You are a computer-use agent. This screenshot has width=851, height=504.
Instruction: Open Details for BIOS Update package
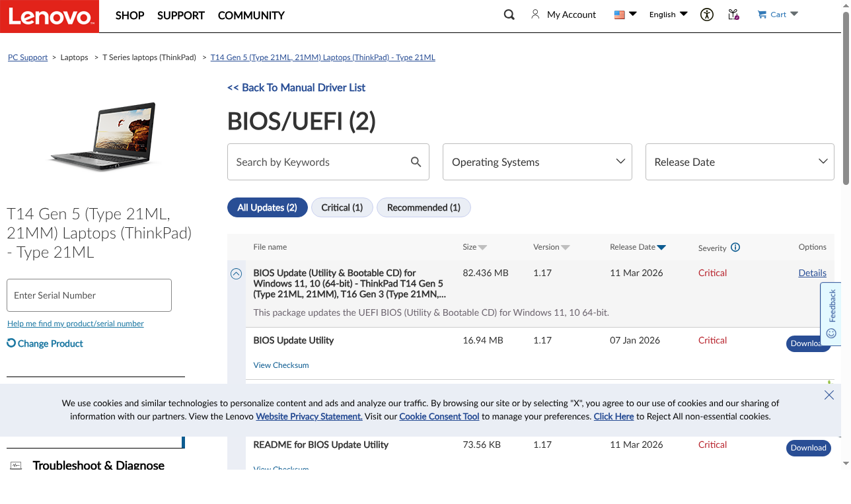[x=812, y=273]
